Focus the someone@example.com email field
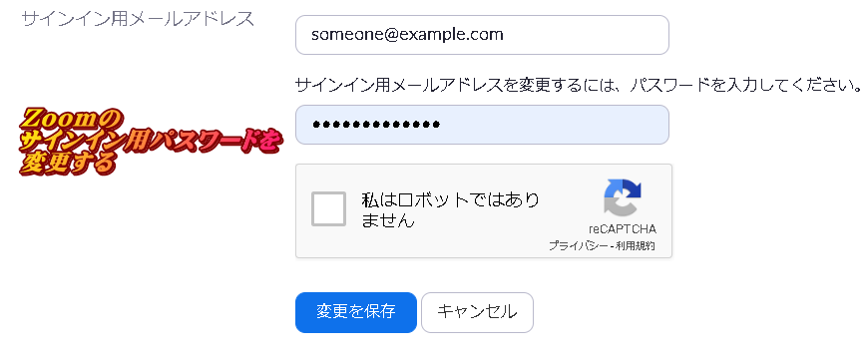This screenshot has height=362, width=868. pyautogui.click(x=482, y=35)
